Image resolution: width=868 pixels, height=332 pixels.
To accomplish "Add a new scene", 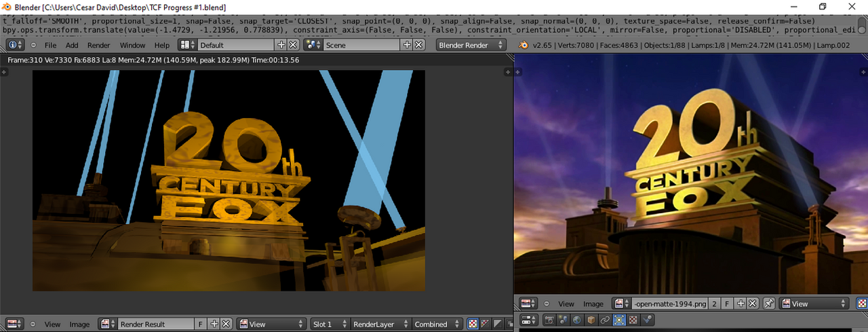I will (407, 45).
